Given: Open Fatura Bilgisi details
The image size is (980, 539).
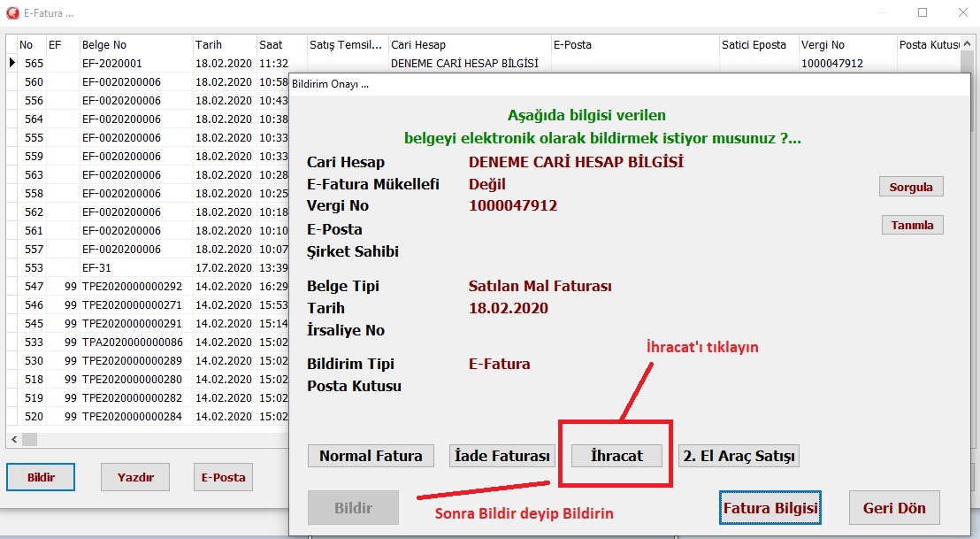Looking at the screenshot, I should [769, 508].
